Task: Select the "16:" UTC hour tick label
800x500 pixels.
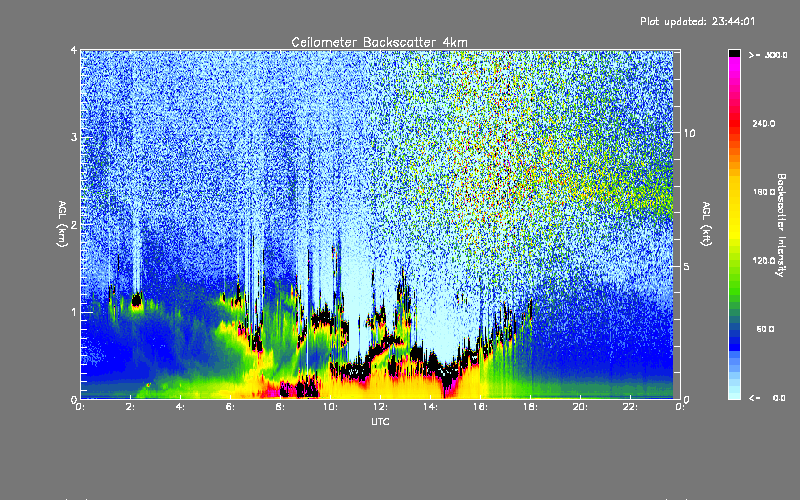Action: point(481,407)
